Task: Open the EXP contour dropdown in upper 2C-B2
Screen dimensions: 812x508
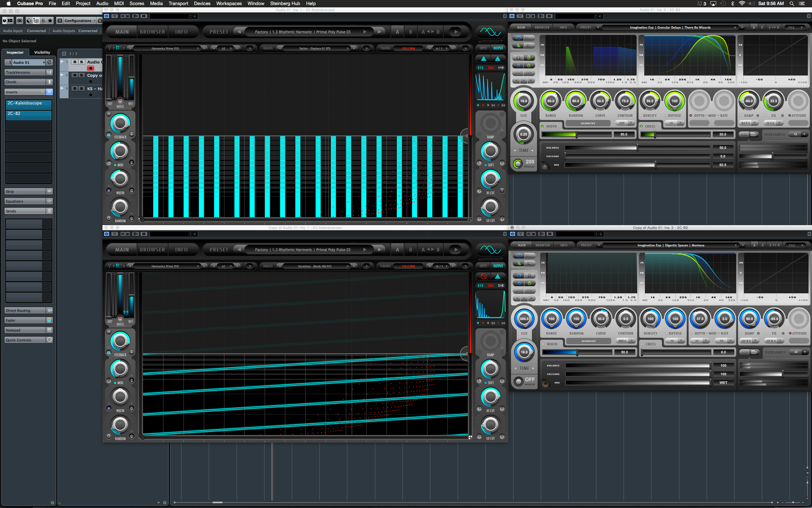Action: [x=626, y=123]
